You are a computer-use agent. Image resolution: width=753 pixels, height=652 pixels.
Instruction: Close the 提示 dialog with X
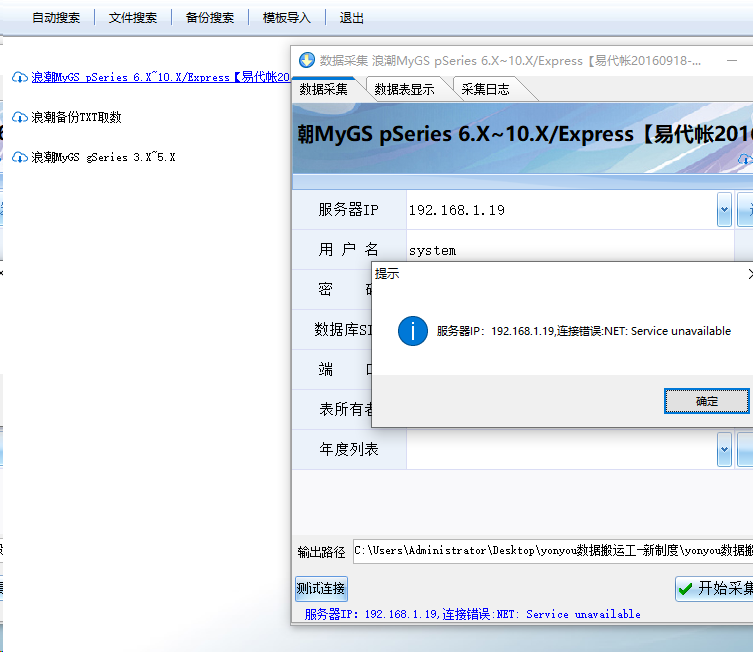750,274
